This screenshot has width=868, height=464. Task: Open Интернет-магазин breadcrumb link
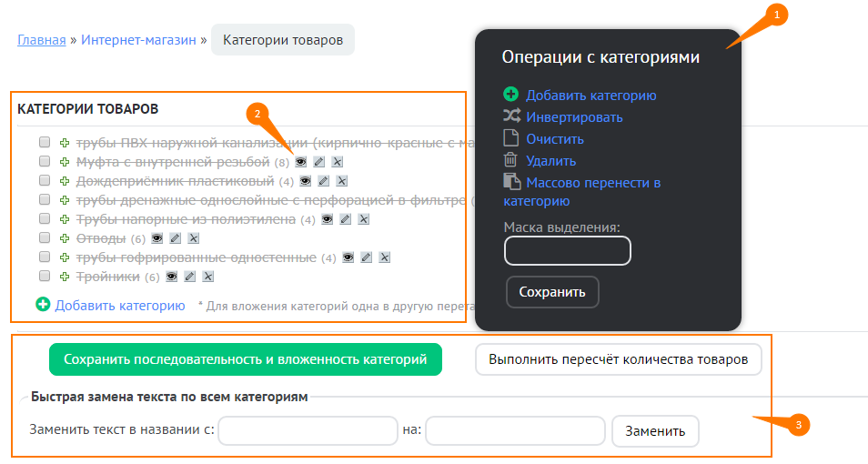pos(137,40)
